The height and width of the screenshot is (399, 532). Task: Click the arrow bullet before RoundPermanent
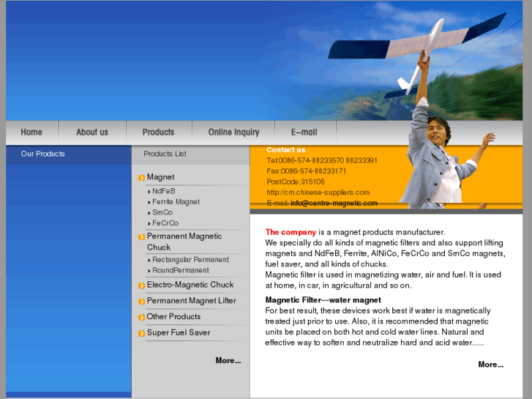coord(149,271)
